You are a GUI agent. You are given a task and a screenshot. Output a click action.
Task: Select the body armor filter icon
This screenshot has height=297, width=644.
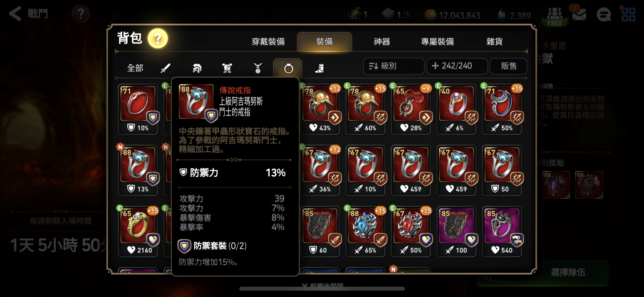[227, 68]
